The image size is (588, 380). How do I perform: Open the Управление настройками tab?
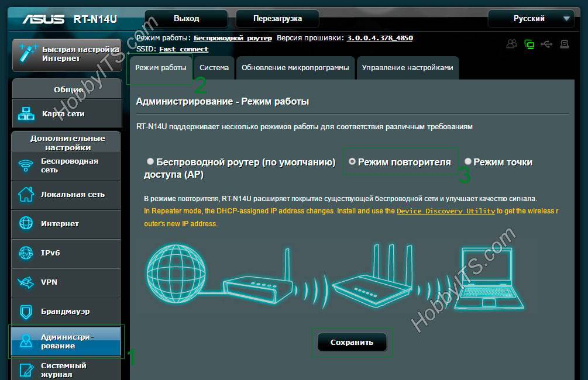tap(407, 68)
